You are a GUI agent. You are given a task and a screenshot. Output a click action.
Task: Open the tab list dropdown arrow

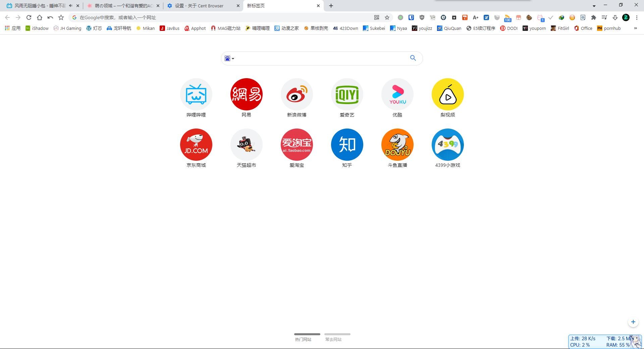click(594, 6)
